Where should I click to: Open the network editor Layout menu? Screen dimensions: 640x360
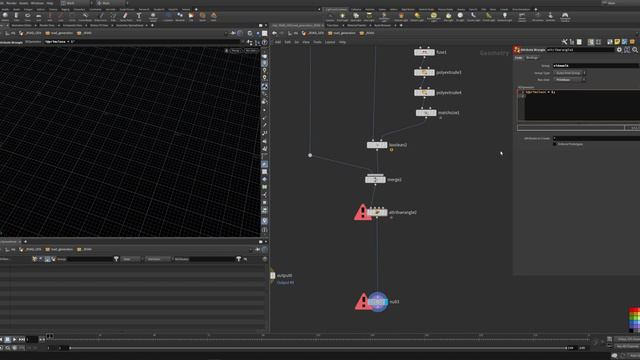point(330,42)
